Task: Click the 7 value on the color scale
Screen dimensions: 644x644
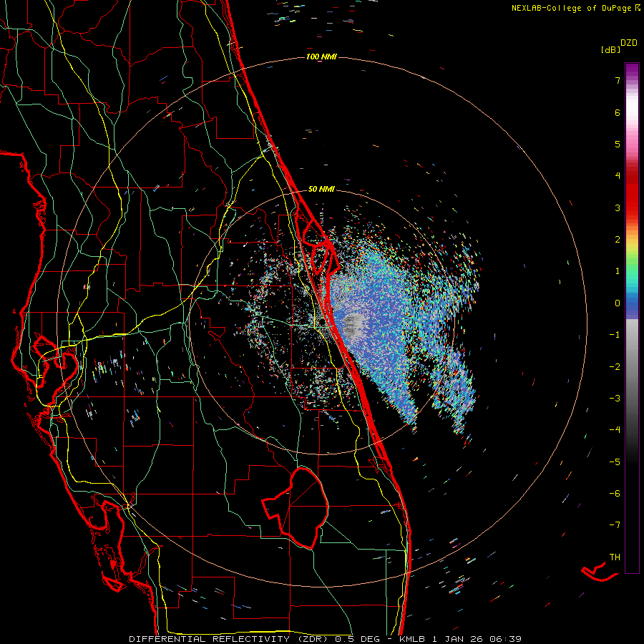Action: [618, 80]
